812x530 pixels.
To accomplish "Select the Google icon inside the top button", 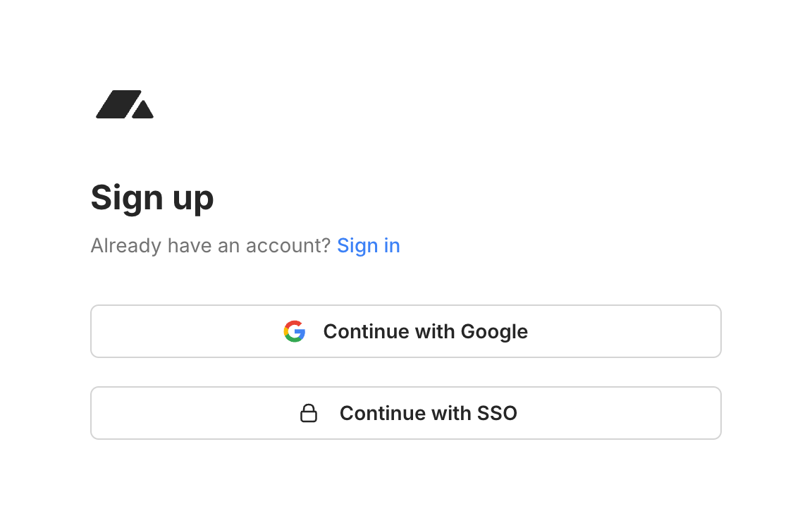I will click(295, 331).
